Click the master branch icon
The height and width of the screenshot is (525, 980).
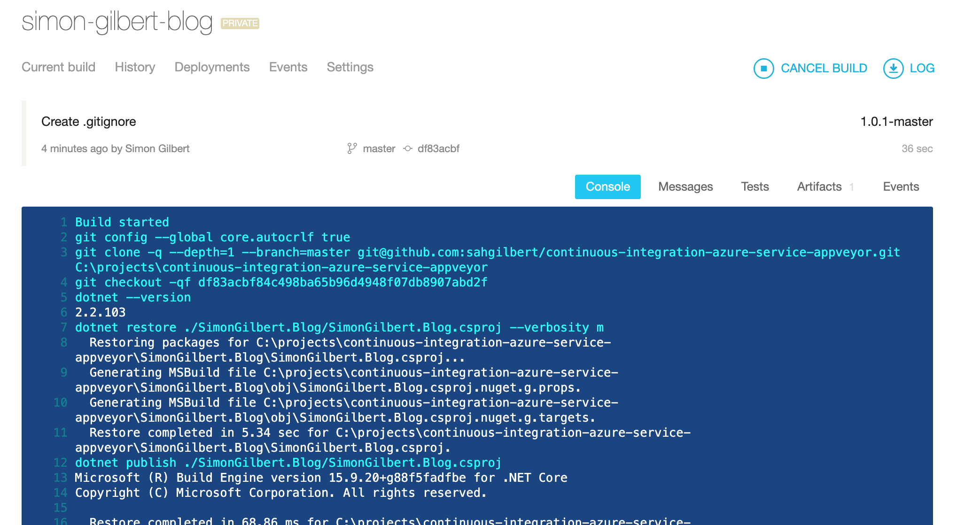pos(352,148)
